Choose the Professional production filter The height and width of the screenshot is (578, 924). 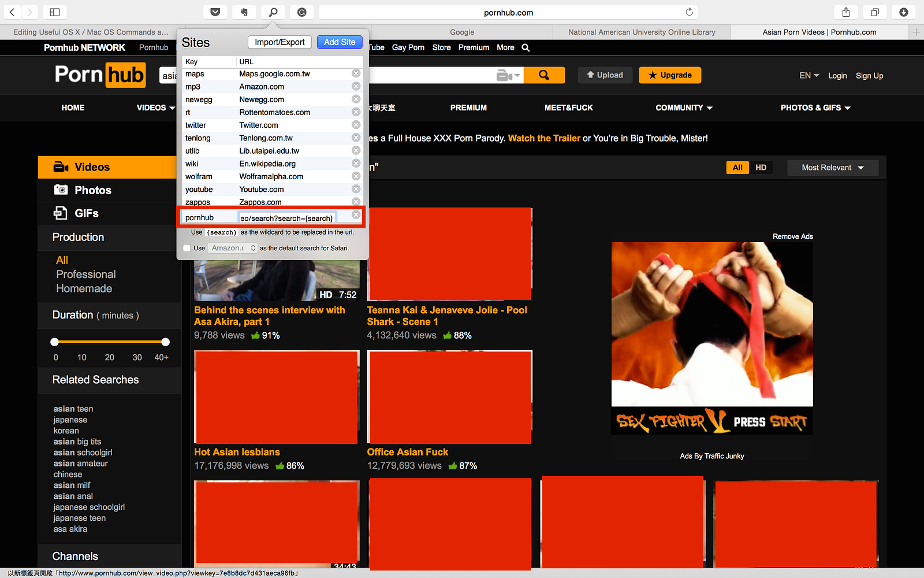point(86,275)
